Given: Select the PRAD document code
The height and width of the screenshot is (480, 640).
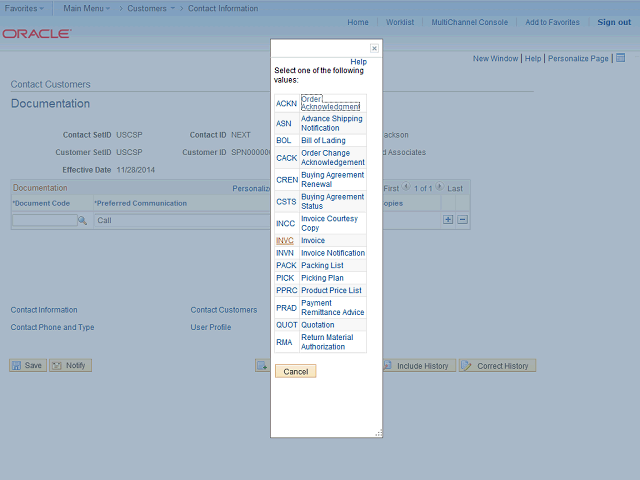Looking at the screenshot, I should point(287,308).
